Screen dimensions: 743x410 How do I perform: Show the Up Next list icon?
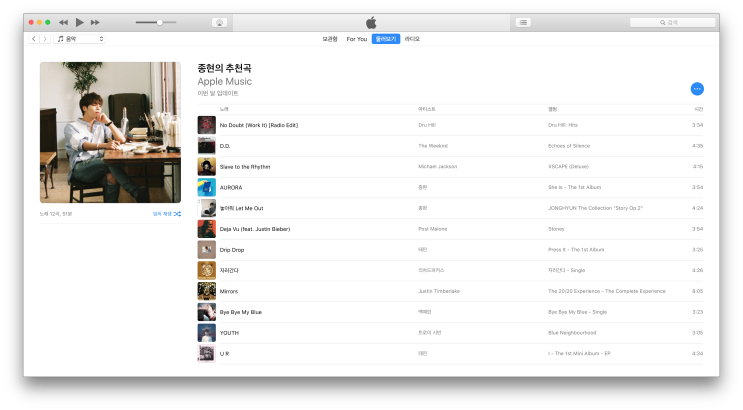(523, 22)
